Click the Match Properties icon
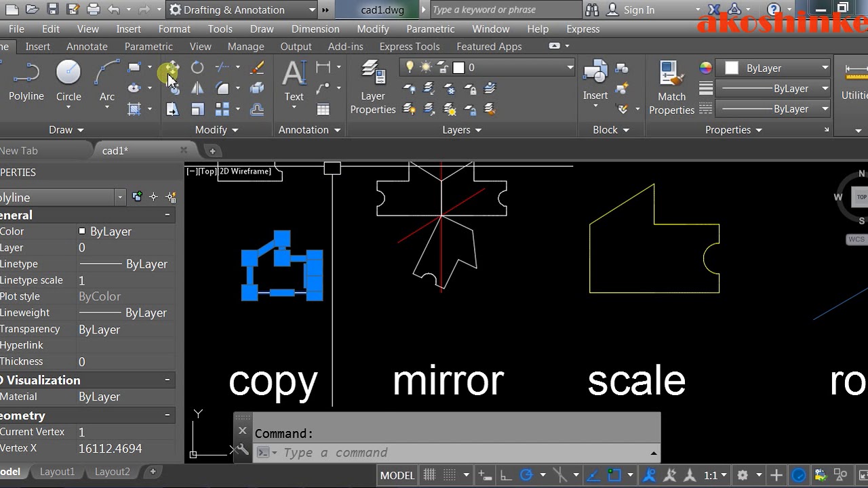This screenshot has width=868, height=488. click(671, 87)
